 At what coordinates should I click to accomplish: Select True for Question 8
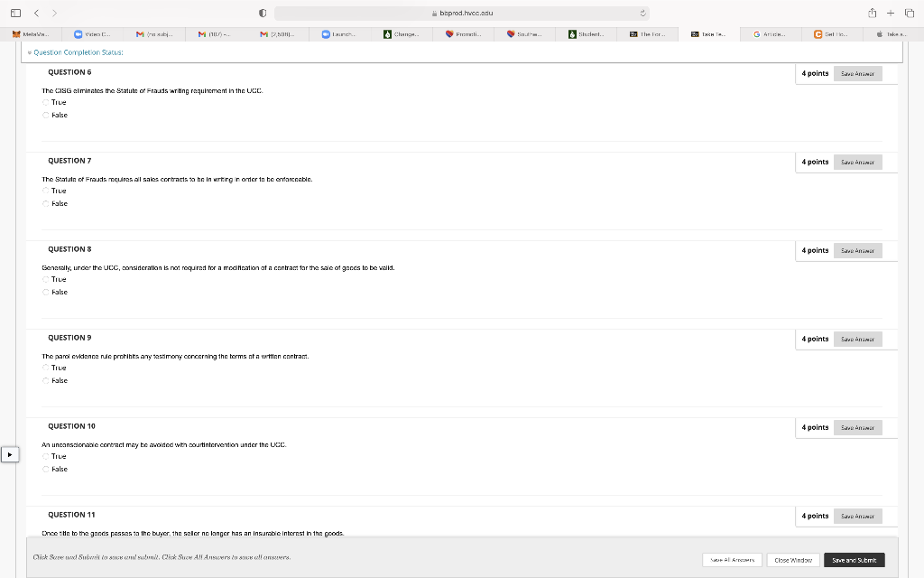45,279
